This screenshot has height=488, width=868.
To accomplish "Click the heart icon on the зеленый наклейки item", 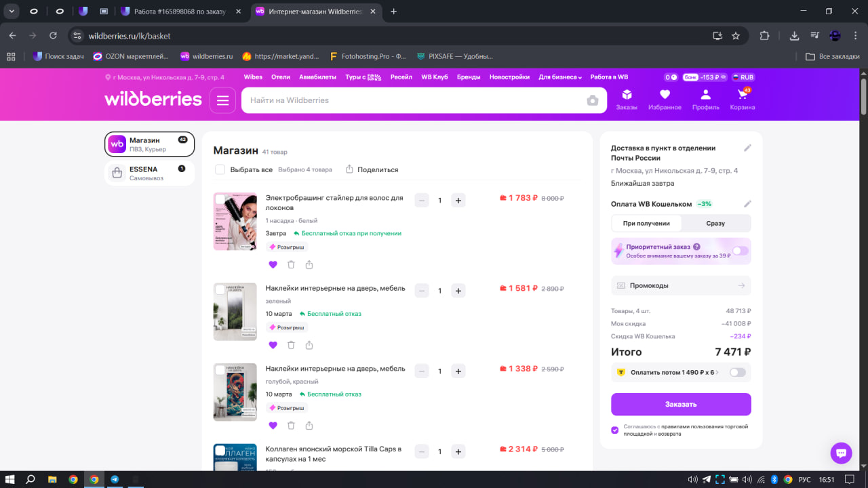I will 273,345.
